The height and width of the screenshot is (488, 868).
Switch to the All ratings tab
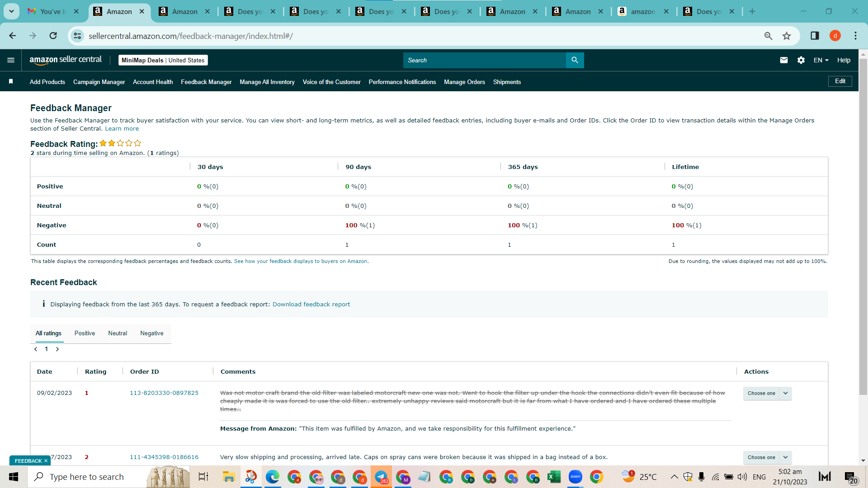coord(48,333)
